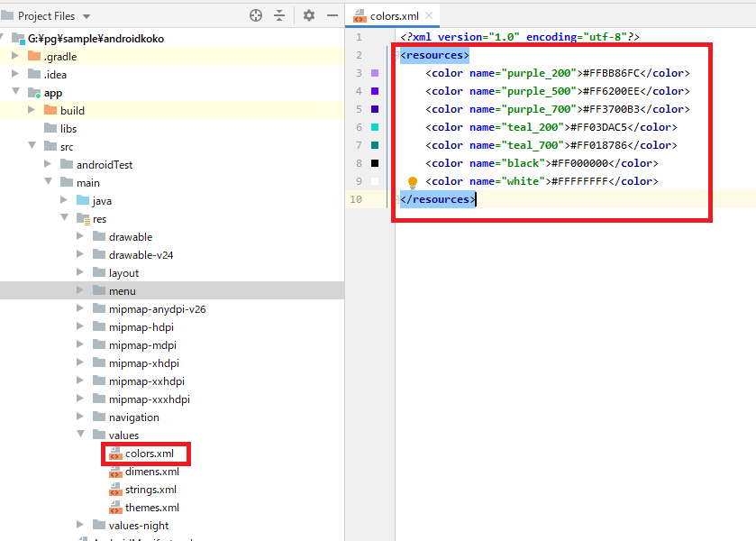Expand the .idea folder arrow

tap(15, 74)
